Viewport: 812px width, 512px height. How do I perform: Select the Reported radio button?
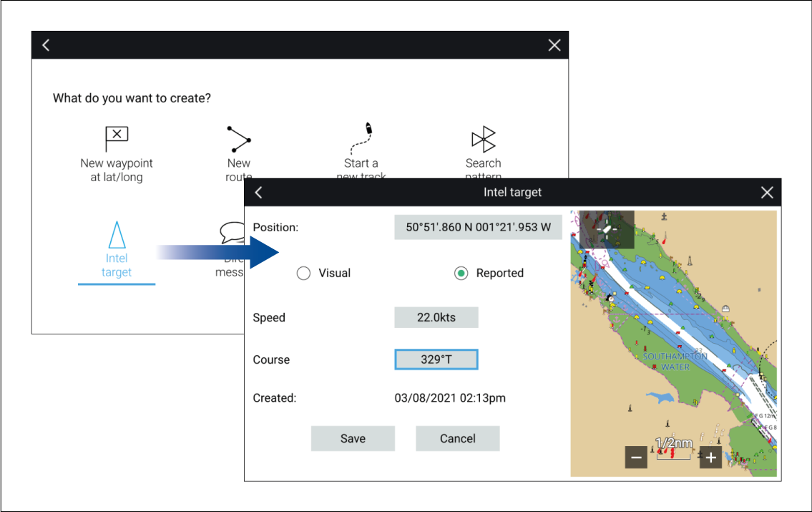tap(462, 273)
